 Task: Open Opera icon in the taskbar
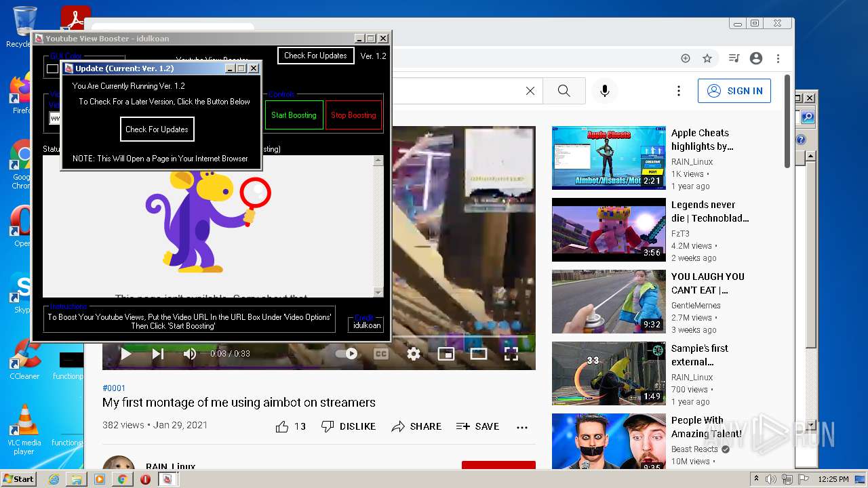(145, 479)
